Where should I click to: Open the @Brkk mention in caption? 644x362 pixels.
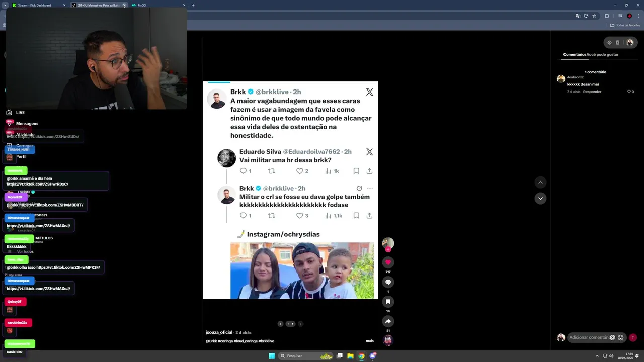(x=211, y=341)
